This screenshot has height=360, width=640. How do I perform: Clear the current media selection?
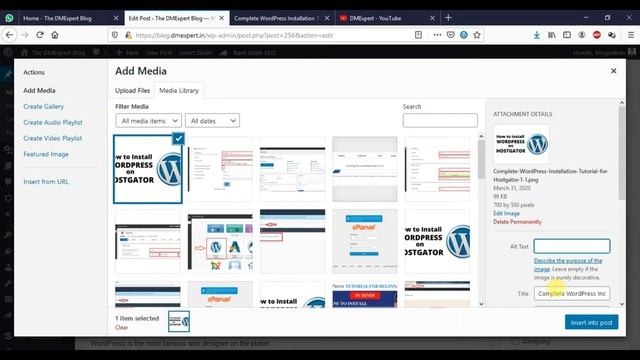121,327
